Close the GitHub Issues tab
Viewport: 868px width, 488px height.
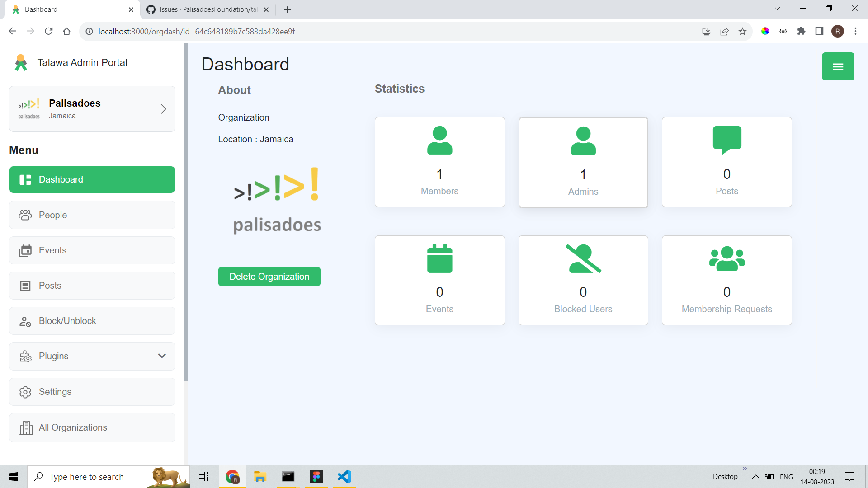pos(266,9)
